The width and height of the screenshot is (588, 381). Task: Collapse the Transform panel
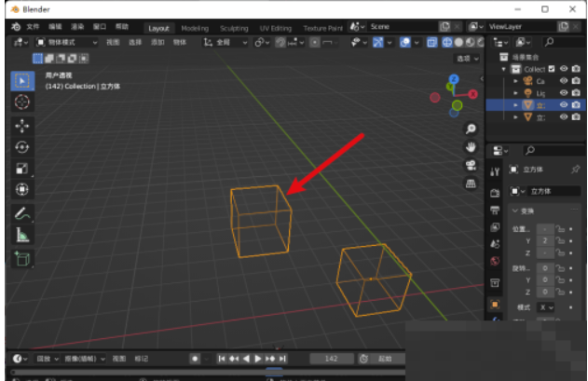coord(515,211)
